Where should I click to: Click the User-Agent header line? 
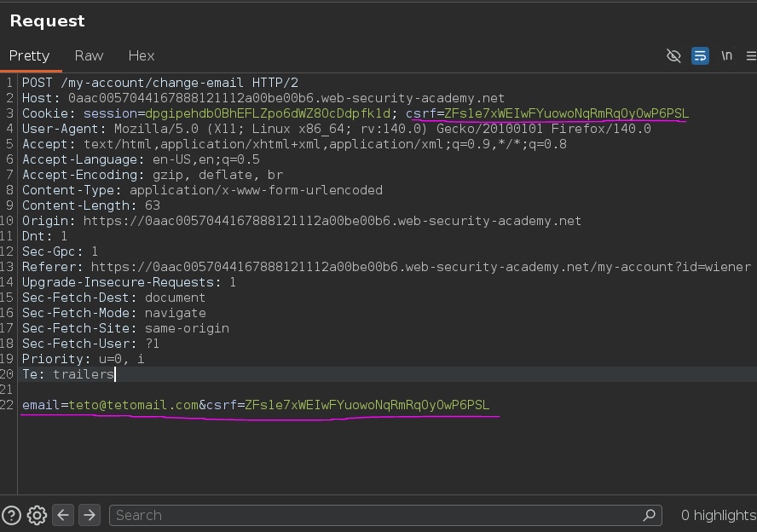click(337, 129)
